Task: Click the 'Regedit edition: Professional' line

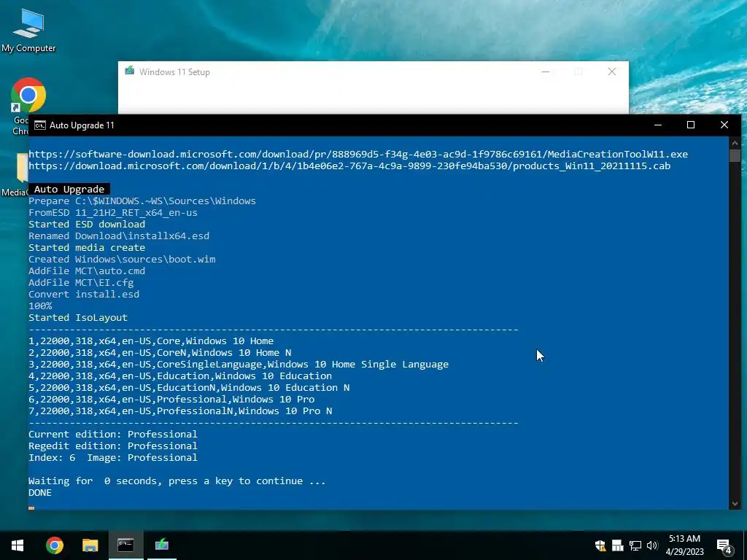Action: click(x=113, y=446)
